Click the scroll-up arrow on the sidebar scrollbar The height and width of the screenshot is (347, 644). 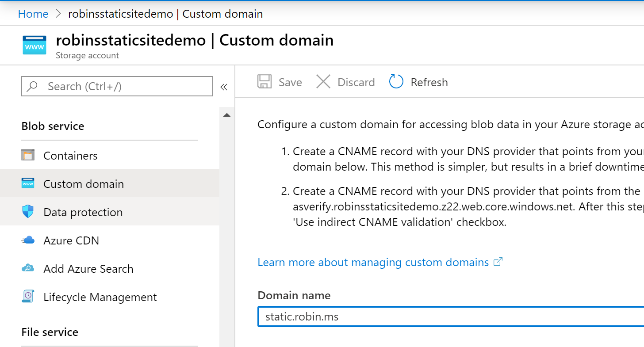[x=226, y=114]
